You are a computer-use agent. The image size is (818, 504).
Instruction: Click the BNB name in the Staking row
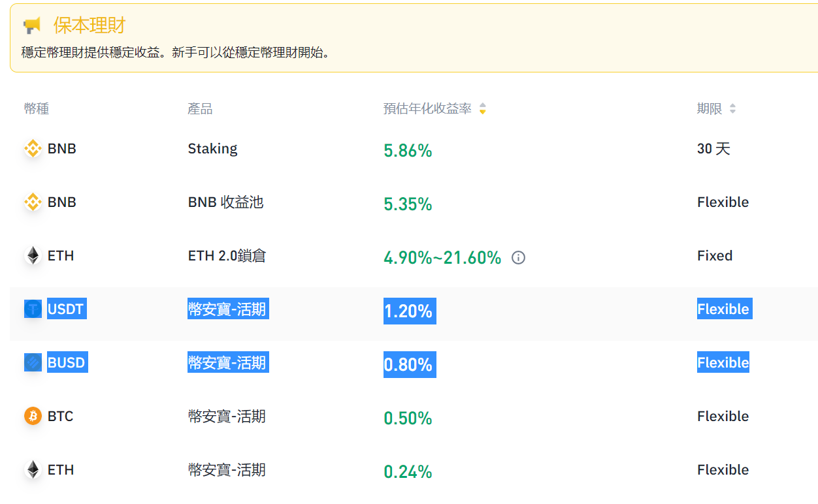[62, 149]
